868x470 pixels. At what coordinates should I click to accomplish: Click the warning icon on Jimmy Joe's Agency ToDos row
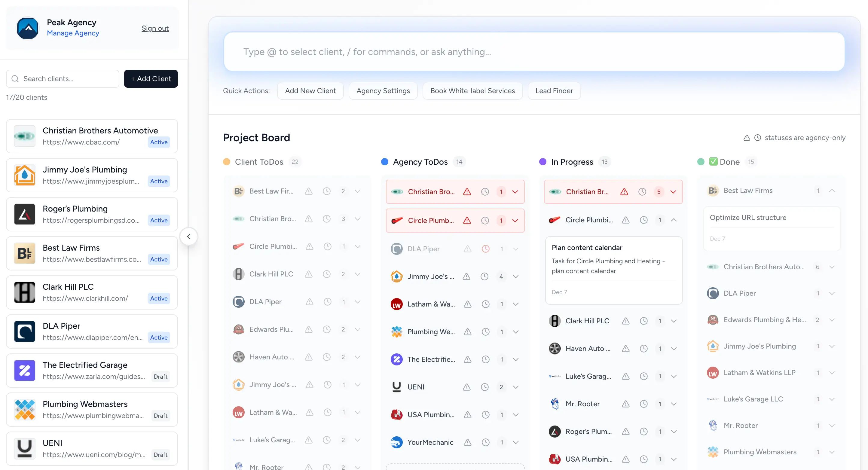(466, 276)
